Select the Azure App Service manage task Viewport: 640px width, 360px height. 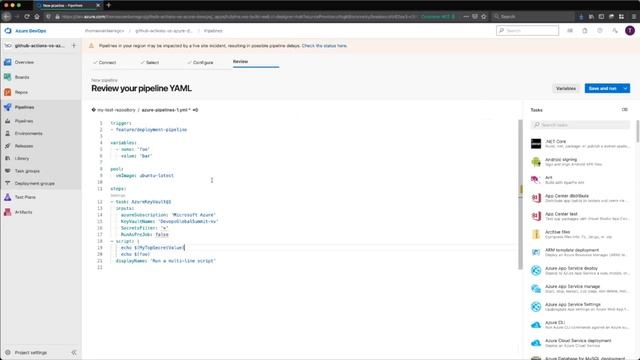pyautogui.click(x=580, y=289)
